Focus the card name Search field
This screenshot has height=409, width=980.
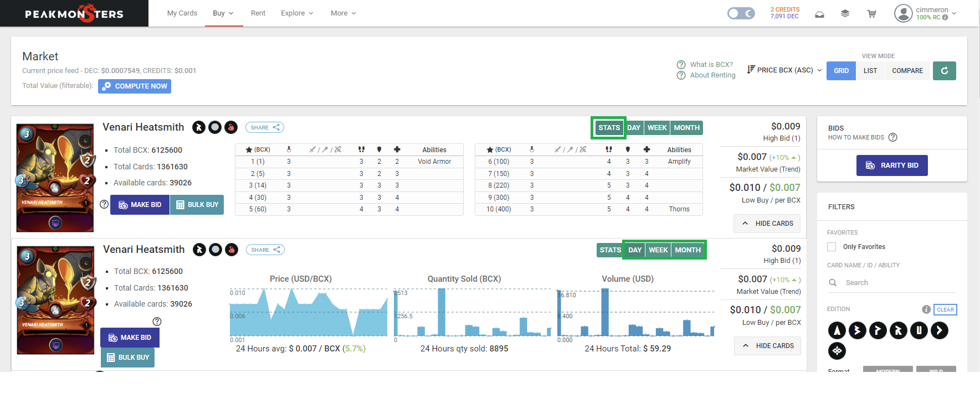point(892,283)
